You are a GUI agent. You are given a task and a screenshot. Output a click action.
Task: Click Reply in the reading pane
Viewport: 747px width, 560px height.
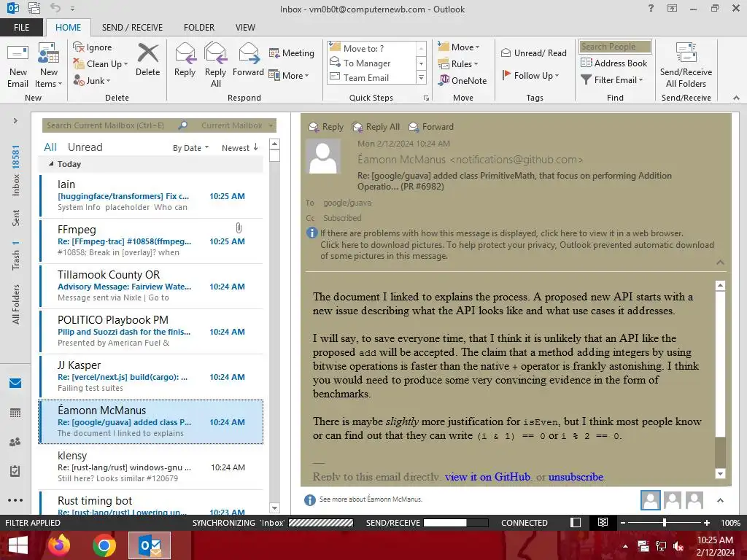click(x=326, y=127)
